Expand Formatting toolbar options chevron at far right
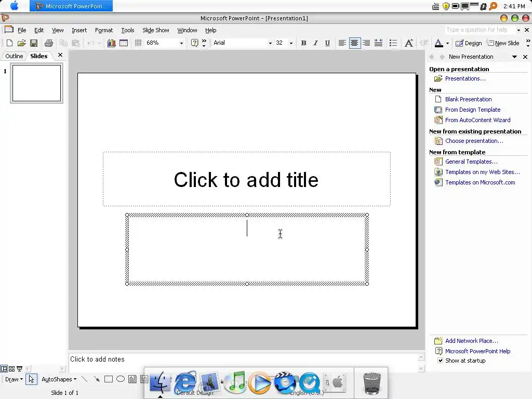The image size is (532, 399). pyautogui.click(x=528, y=43)
